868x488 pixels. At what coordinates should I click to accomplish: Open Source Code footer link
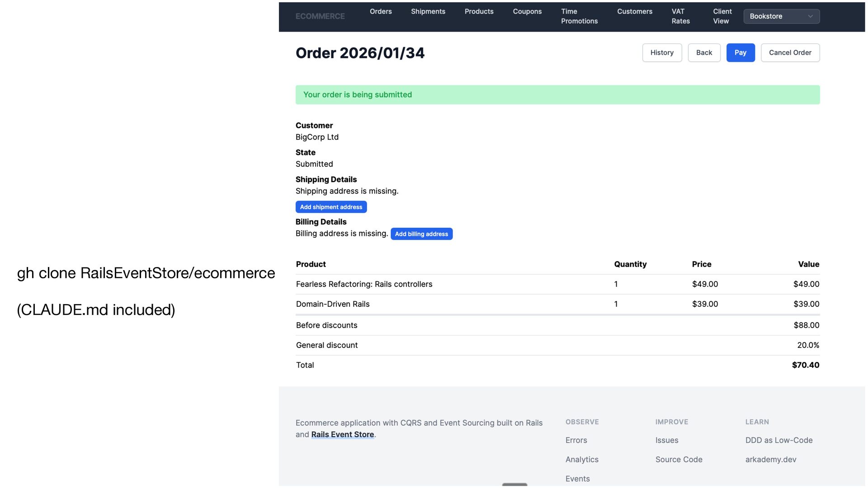(679, 460)
